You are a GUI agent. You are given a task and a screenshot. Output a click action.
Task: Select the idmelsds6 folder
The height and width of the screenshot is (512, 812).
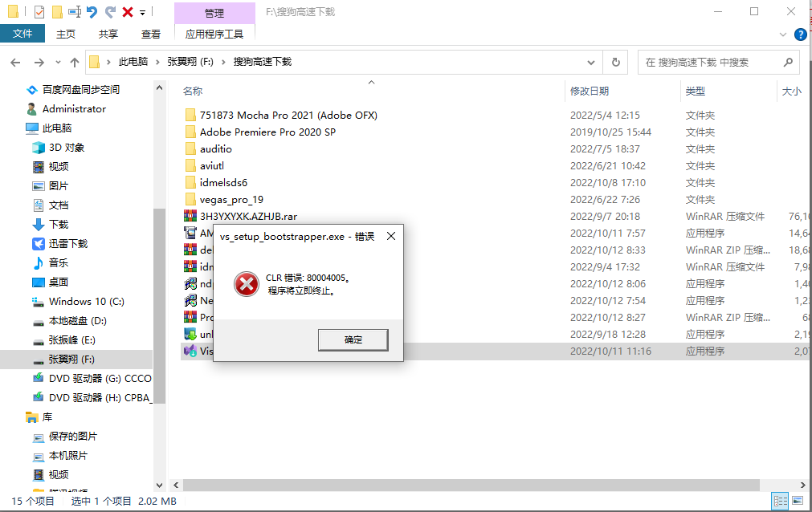coord(223,182)
